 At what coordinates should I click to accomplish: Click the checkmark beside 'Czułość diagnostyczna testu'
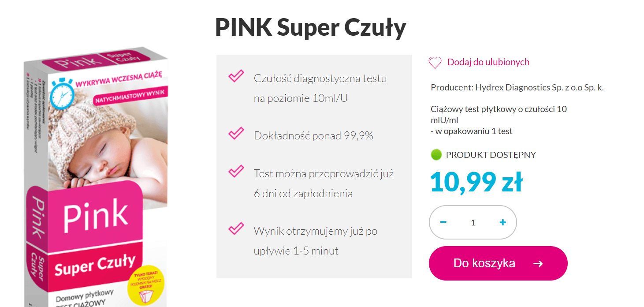coord(236,76)
